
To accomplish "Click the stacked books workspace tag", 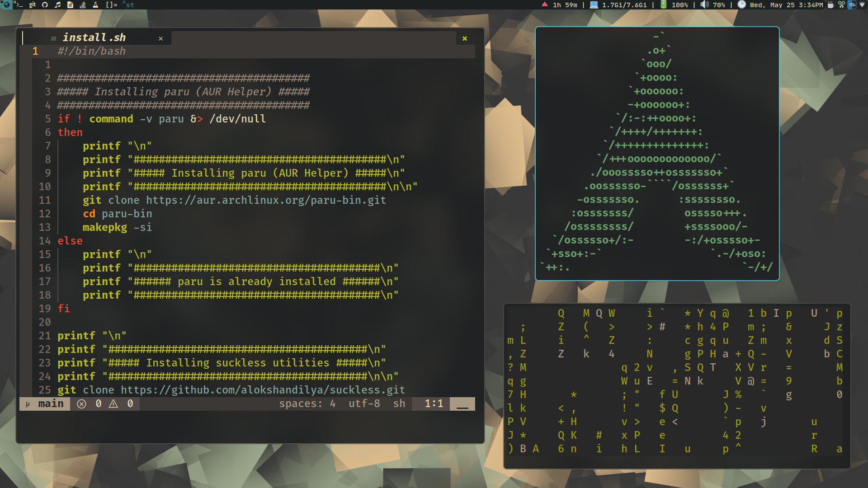I will pos(83,5).
